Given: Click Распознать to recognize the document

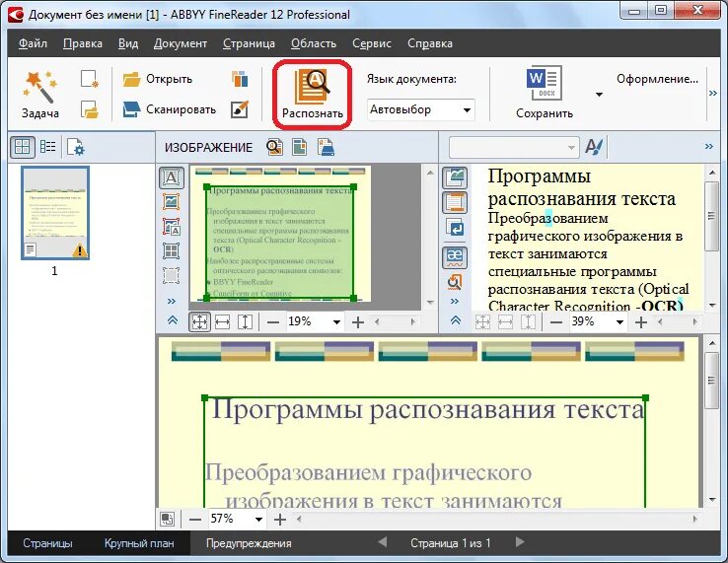Looking at the screenshot, I should pyautogui.click(x=313, y=94).
